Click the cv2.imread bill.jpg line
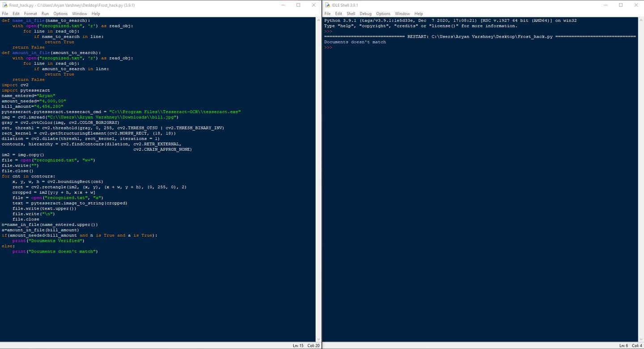644x349 pixels. pyautogui.click(x=90, y=117)
